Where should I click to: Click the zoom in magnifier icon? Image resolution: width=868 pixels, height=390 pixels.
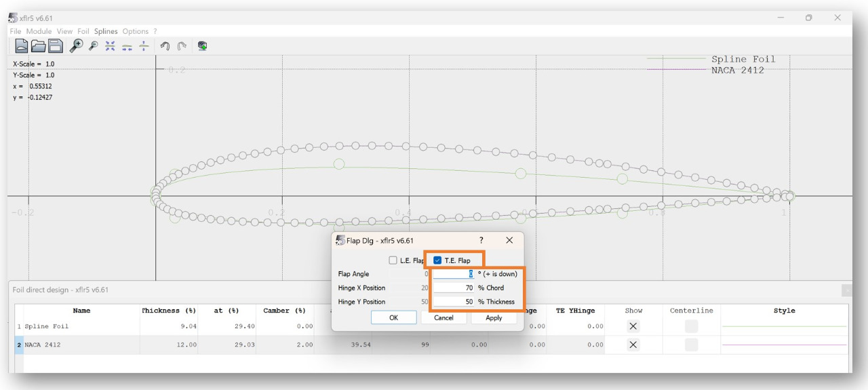coord(76,46)
